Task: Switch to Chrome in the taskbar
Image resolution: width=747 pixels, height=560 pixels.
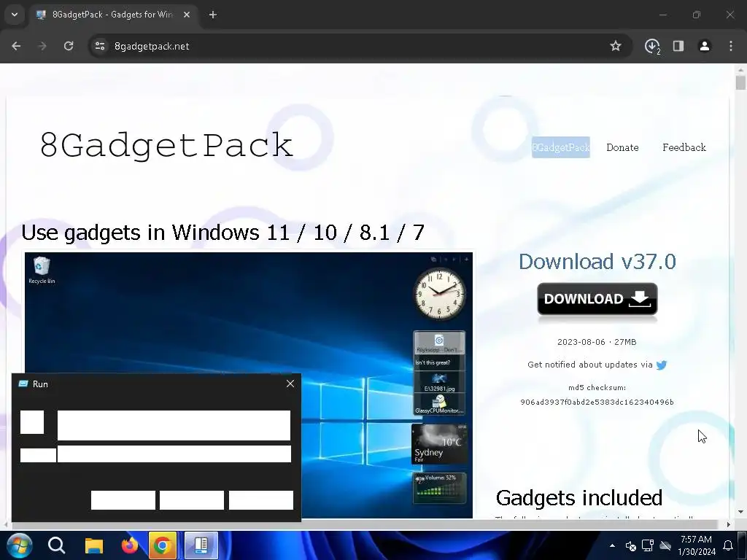Action: [163, 545]
